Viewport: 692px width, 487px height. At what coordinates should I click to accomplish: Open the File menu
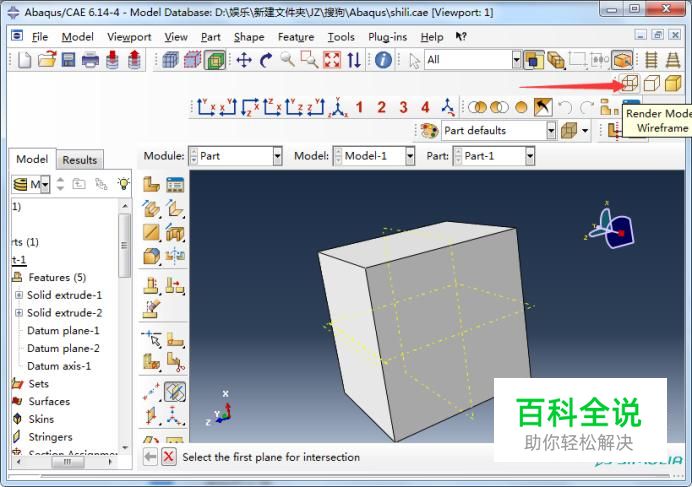40,37
